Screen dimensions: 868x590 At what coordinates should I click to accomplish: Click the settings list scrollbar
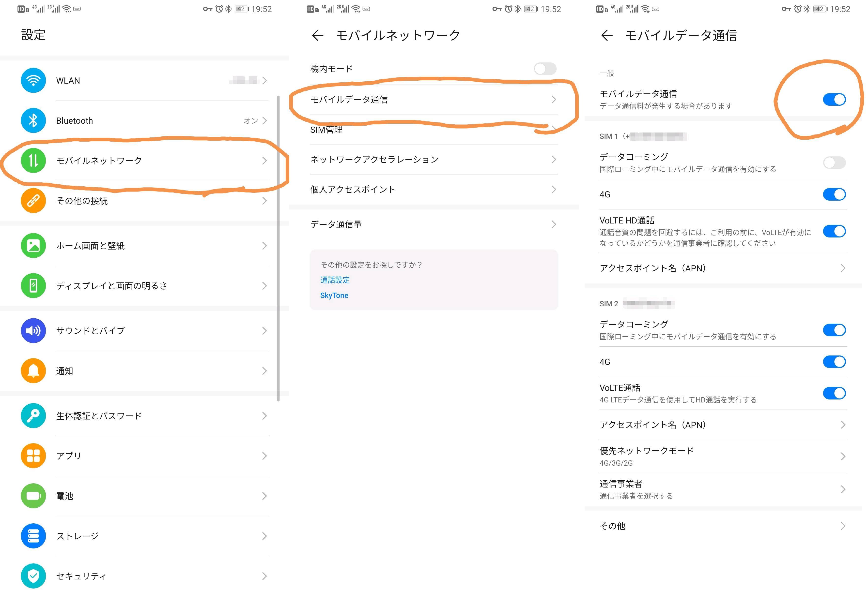tap(278, 248)
